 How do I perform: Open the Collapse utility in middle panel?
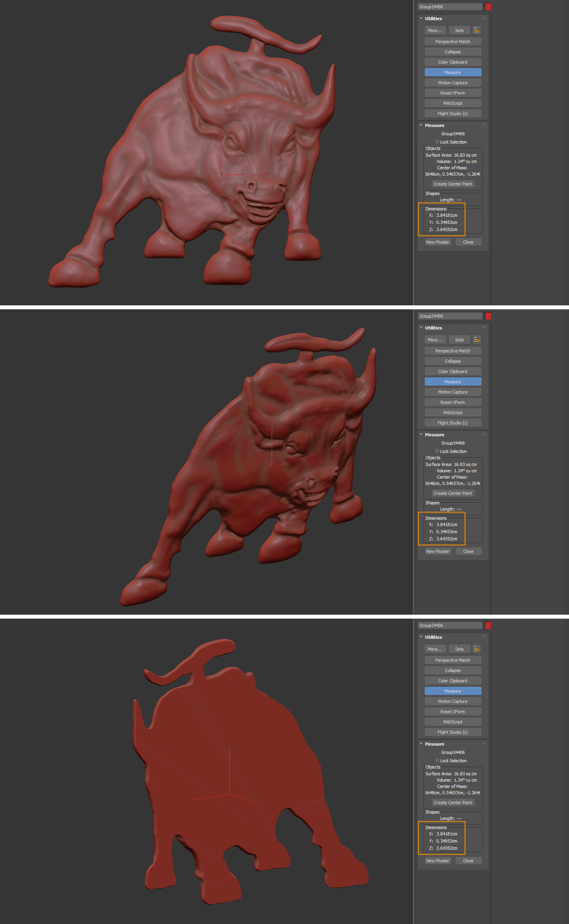pos(453,361)
